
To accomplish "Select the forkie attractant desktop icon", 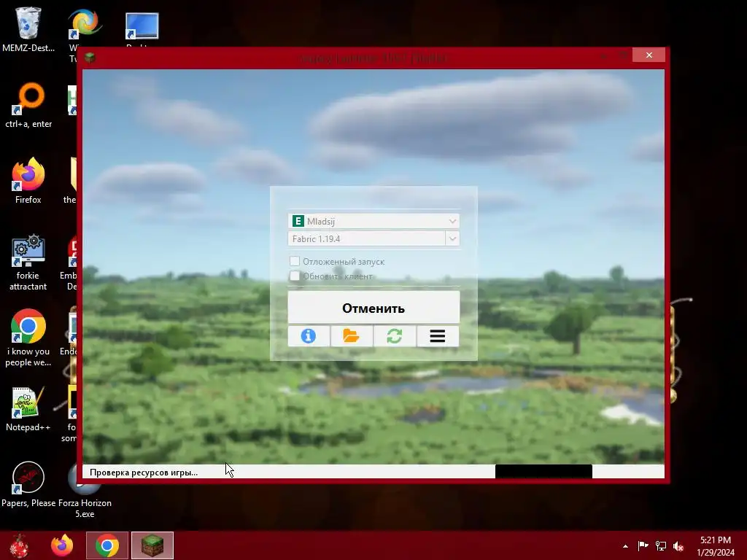I will coord(28,262).
